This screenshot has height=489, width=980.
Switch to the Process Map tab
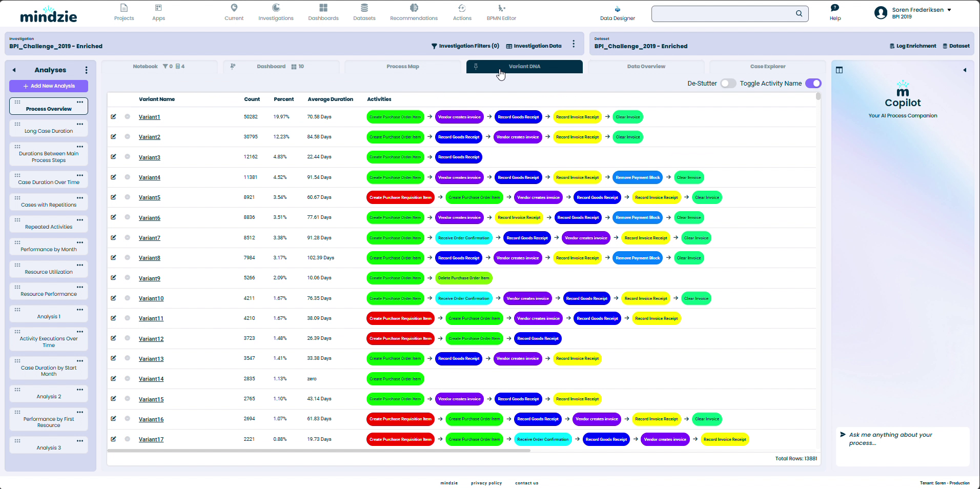pos(402,67)
